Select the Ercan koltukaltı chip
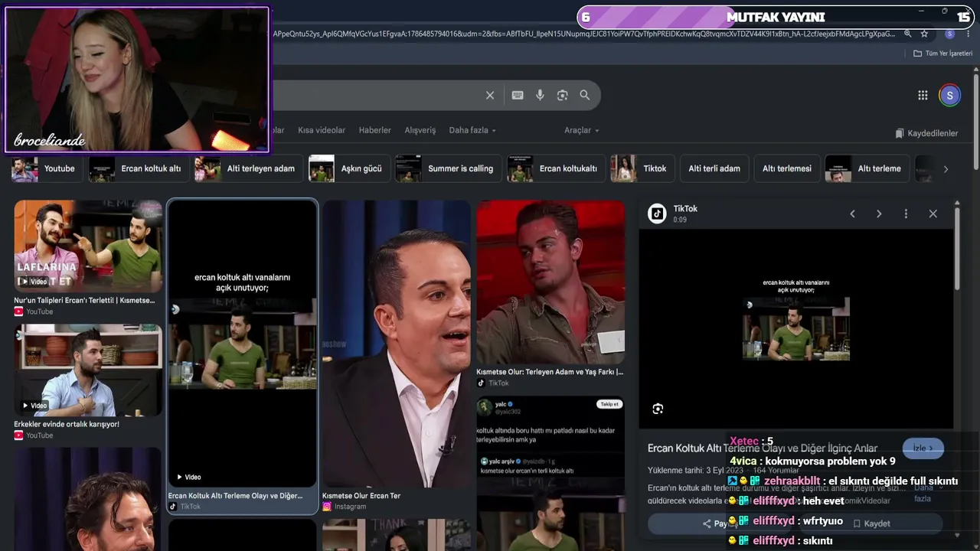The height and width of the screenshot is (551, 980). tap(556, 168)
